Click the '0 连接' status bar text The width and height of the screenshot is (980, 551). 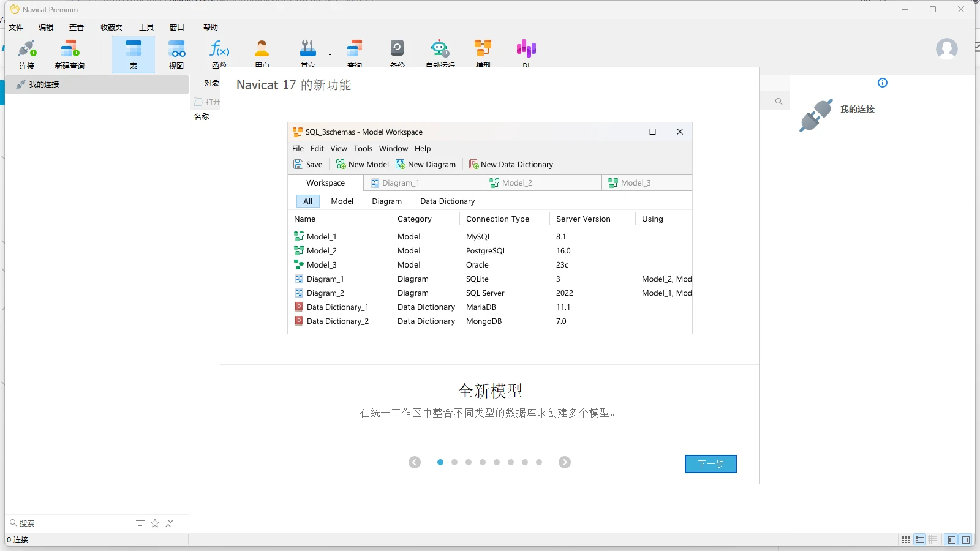pos(18,539)
